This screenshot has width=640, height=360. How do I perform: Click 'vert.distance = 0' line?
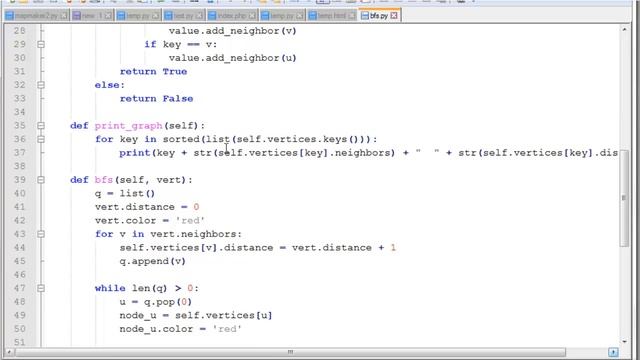coord(147,207)
